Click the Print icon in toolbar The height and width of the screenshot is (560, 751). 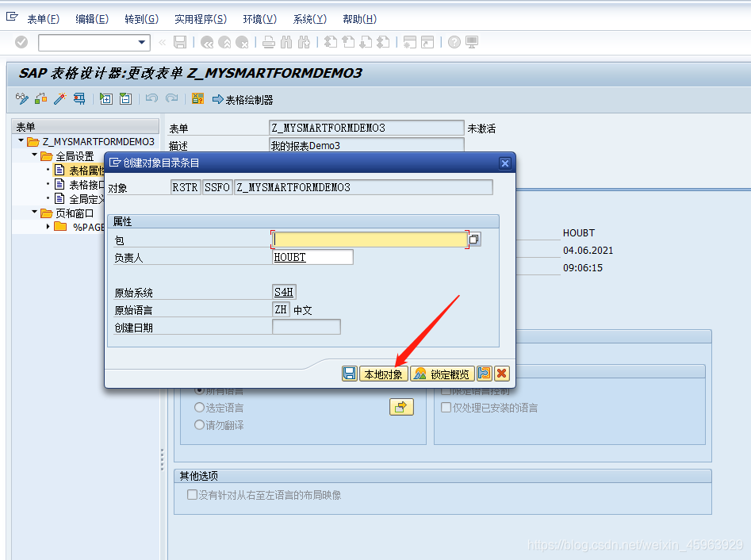pyautogui.click(x=269, y=42)
